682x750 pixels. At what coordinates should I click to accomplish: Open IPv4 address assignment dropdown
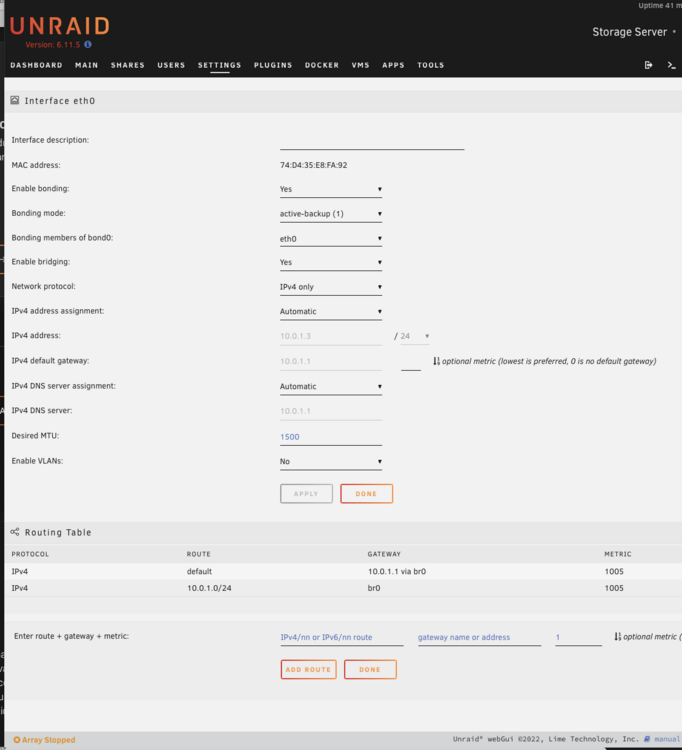(x=330, y=311)
